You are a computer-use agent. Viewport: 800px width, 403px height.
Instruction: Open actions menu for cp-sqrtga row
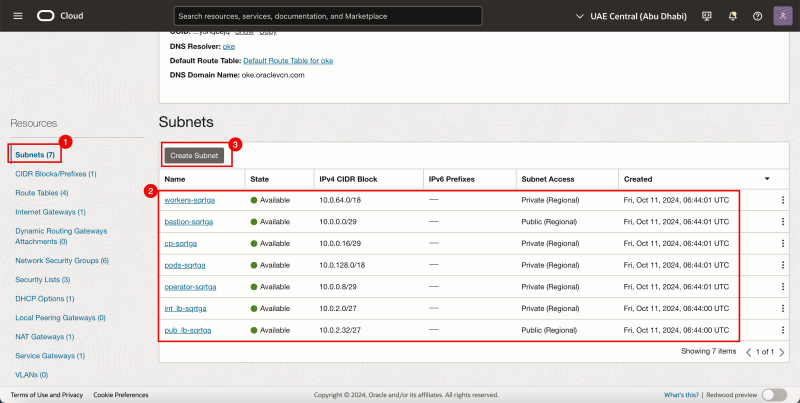click(x=783, y=243)
